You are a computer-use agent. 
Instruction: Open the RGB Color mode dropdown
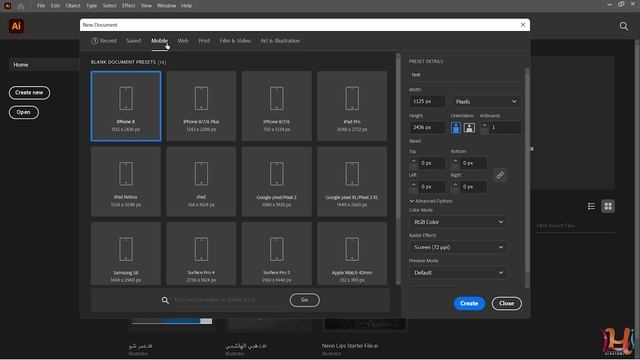click(458, 222)
